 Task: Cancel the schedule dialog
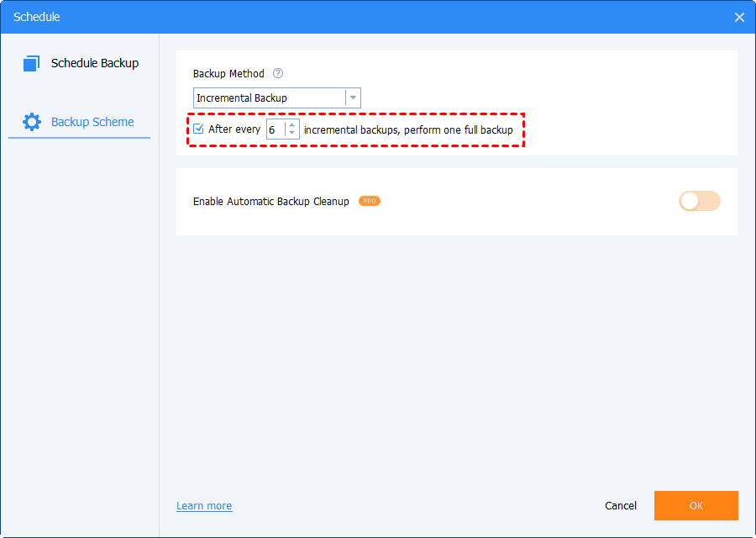pyautogui.click(x=621, y=506)
